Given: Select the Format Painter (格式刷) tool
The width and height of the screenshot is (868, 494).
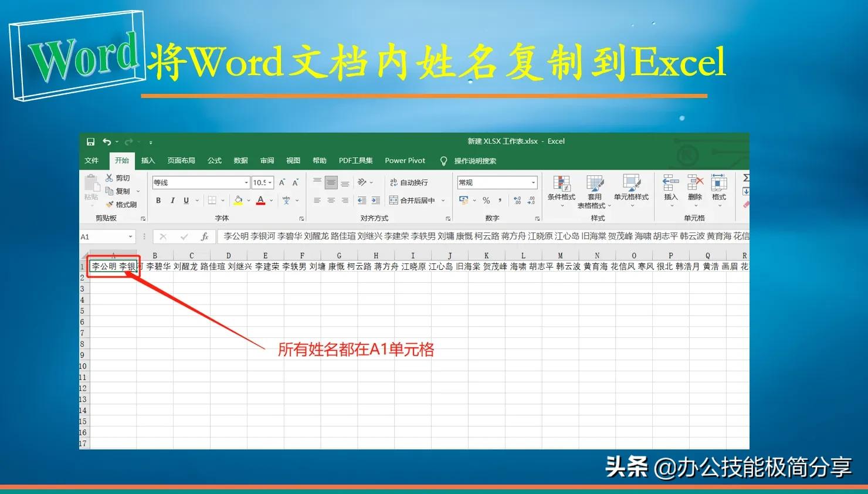Looking at the screenshot, I should coord(112,204).
